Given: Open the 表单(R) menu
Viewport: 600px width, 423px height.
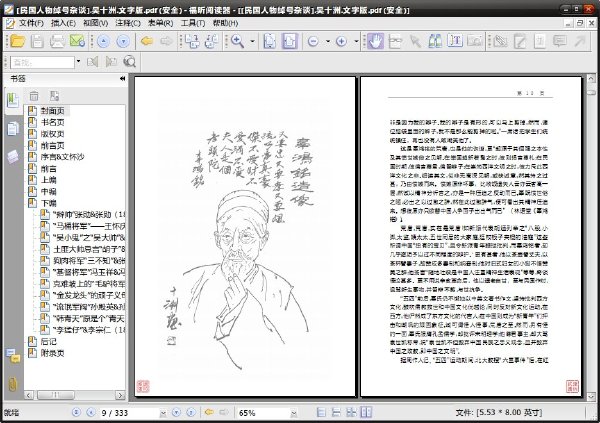Looking at the screenshot, I should [x=161, y=23].
